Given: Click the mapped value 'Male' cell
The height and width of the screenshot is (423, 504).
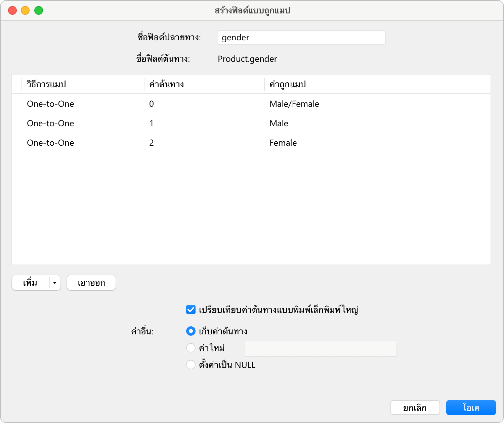Looking at the screenshot, I should (x=279, y=124).
